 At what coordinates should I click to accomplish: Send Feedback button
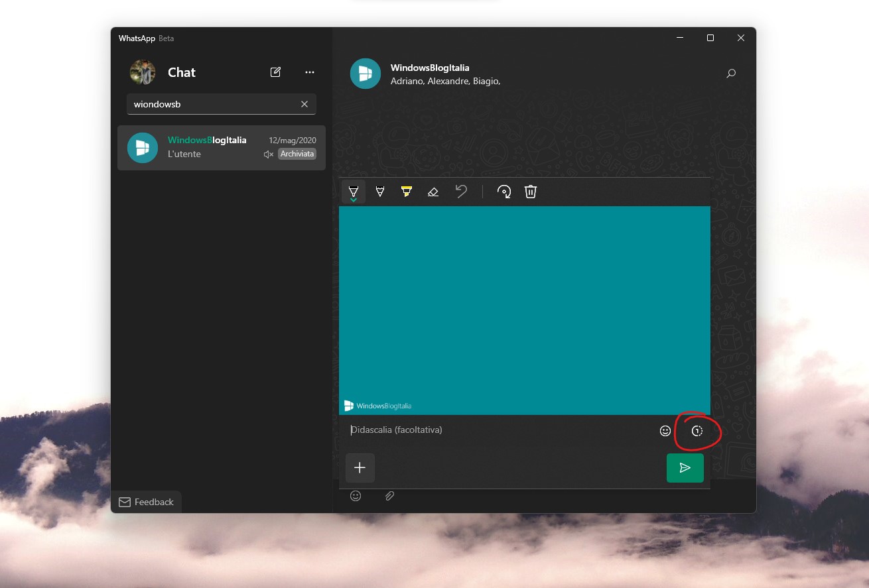click(147, 502)
